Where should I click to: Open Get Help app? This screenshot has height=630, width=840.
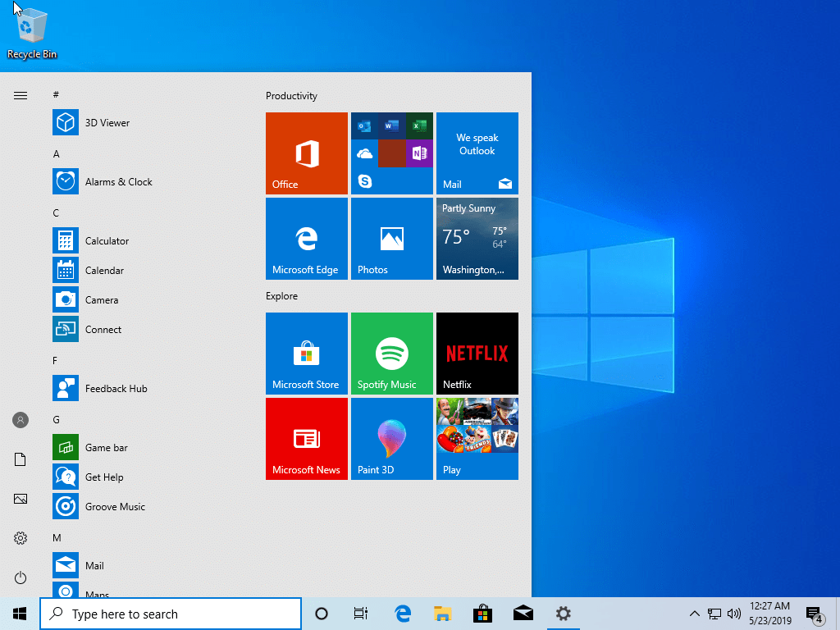coord(144,477)
